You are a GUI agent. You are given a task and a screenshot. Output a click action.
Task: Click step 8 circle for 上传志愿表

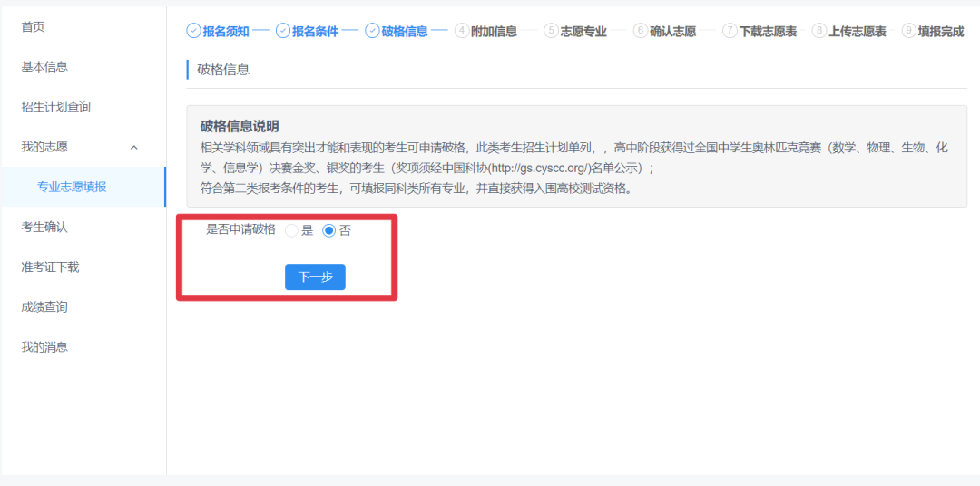[818, 31]
